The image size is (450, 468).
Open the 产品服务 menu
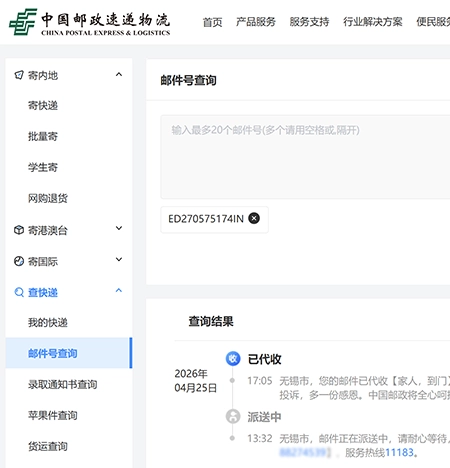(256, 22)
